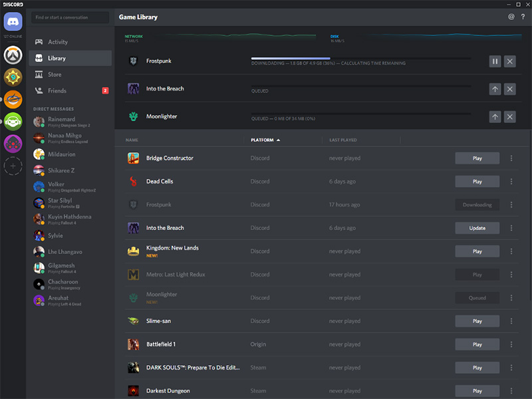Play DARK SOULS Prepare To Die Edition

click(x=477, y=368)
